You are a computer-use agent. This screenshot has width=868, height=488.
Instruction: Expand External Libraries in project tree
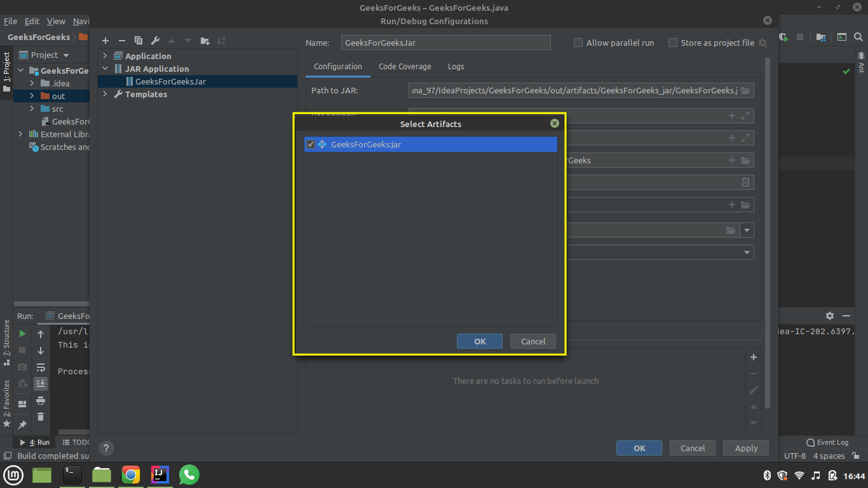click(21, 134)
